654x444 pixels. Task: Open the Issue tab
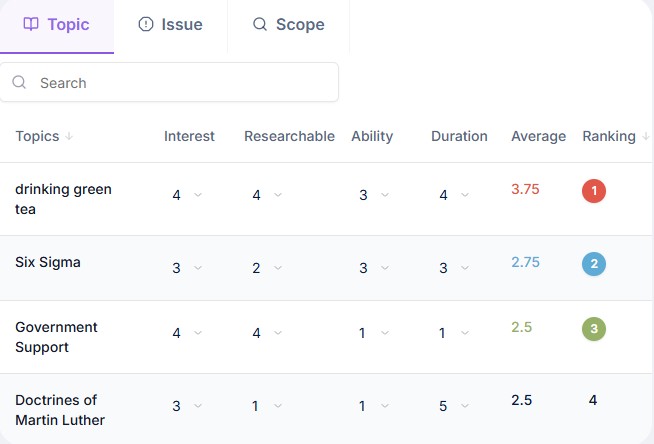point(171,25)
